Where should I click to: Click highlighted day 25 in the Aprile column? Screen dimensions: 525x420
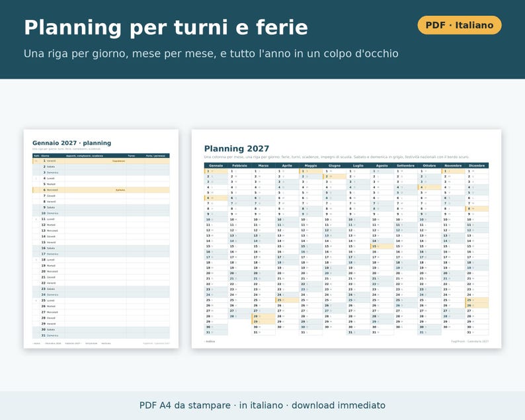click(287, 300)
